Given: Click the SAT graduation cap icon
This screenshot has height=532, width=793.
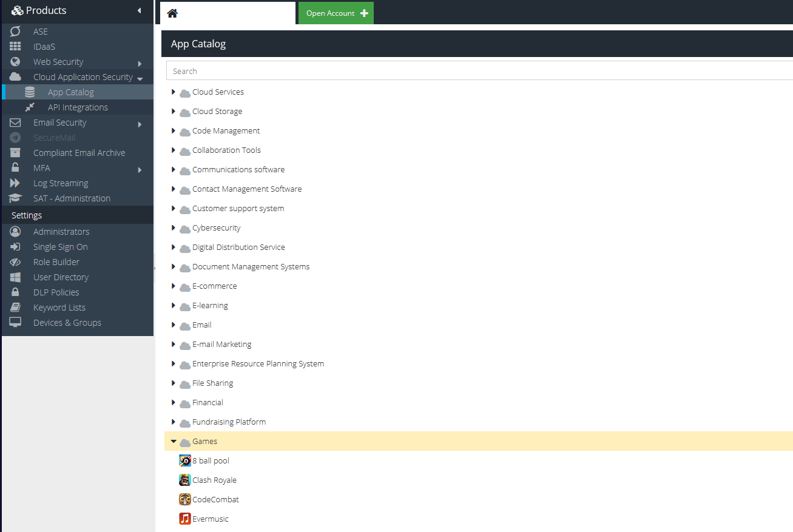Looking at the screenshot, I should pyautogui.click(x=15, y=198).
